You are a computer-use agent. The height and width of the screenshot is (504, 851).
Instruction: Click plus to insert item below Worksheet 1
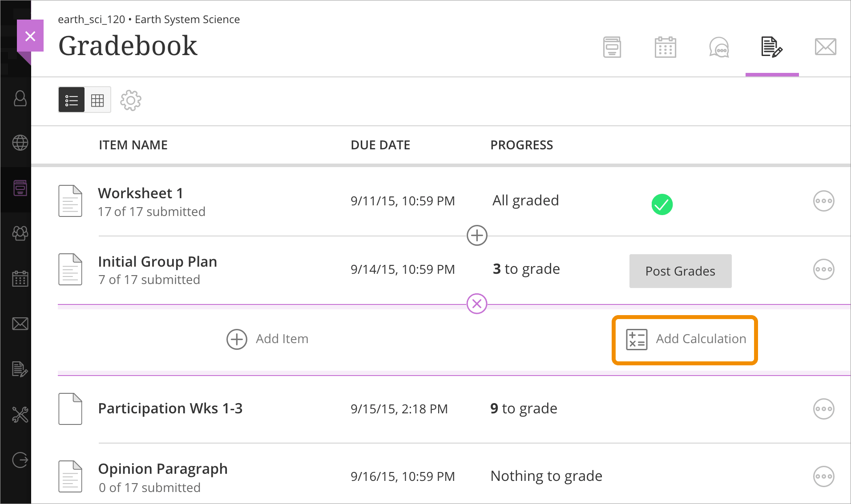point(477,236)
